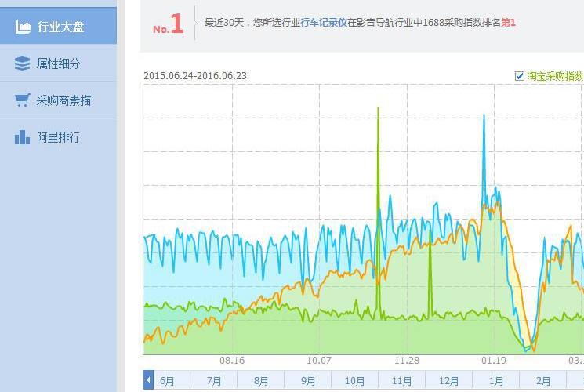Click the timeline left scroll arrow
Screen dimensions: 584x392
pos(148,380)
